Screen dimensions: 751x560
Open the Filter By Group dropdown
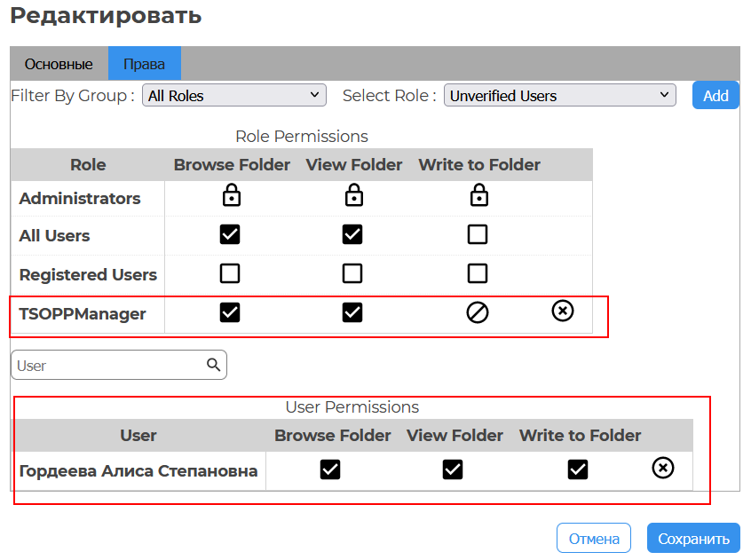234,95
